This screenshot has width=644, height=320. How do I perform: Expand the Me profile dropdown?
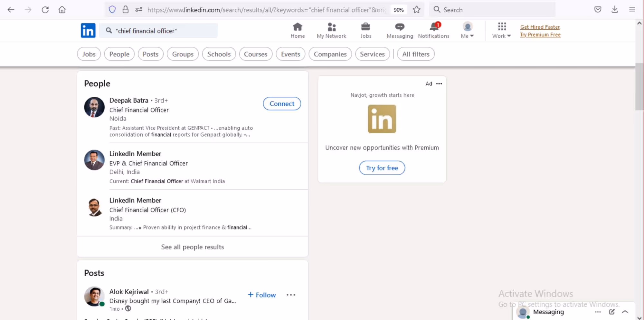click(467, 30)
